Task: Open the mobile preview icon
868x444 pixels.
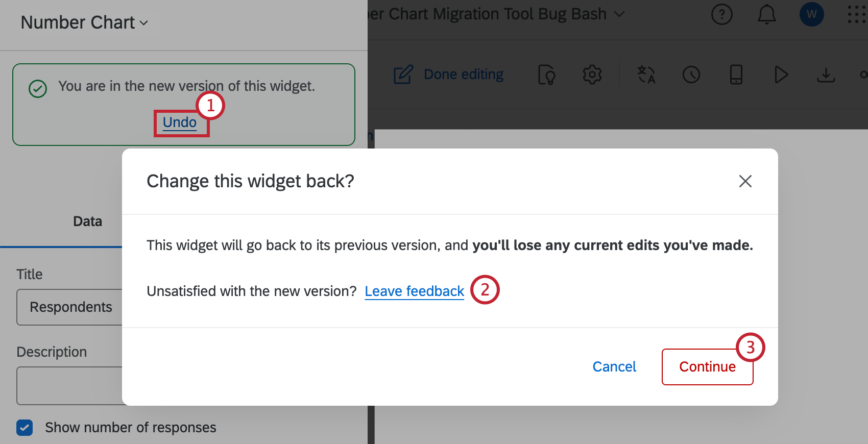Action: coord(736,75)
